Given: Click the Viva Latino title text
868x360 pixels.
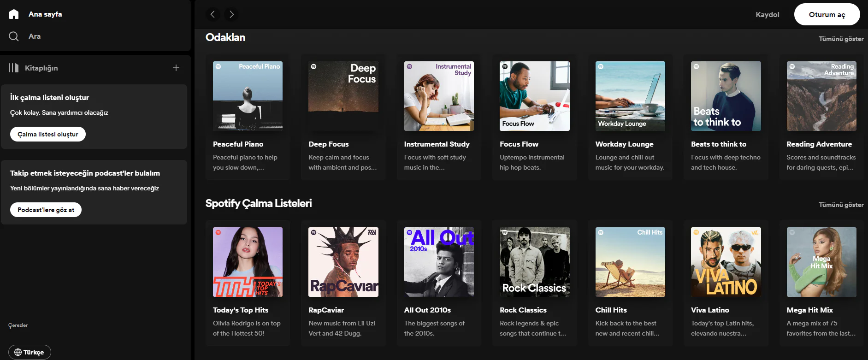Looking at the screenshot, I should 710,310.
